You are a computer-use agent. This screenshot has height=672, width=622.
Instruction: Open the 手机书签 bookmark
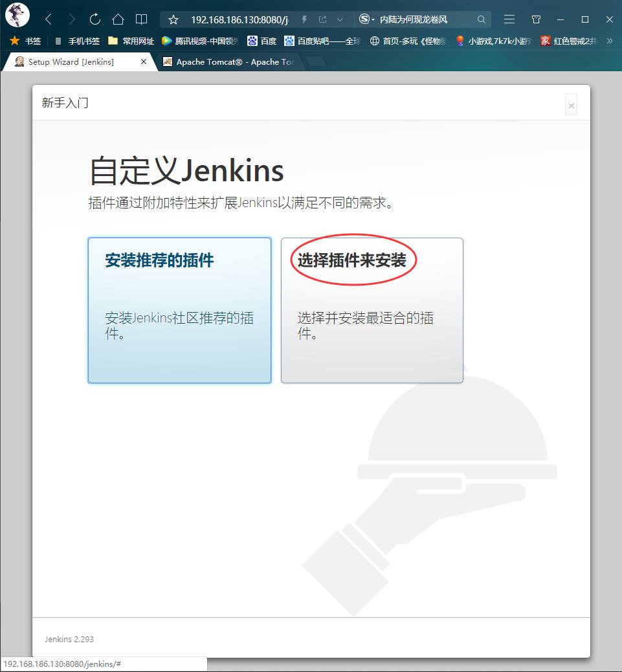[x=78, y=41]
